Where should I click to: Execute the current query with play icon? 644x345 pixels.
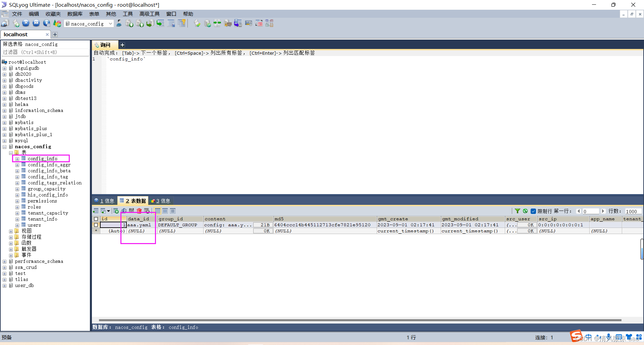26,23
